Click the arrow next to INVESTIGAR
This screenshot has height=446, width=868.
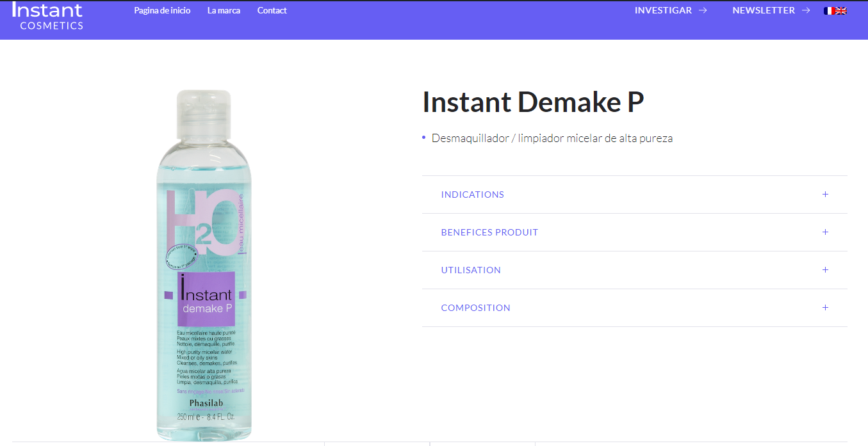(x=703, y=10)
